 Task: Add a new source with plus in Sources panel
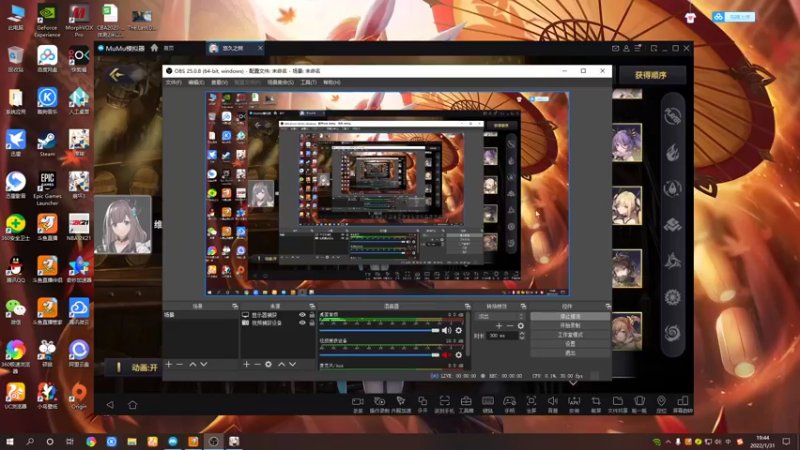pyautogui.click(x=246, y=364)
